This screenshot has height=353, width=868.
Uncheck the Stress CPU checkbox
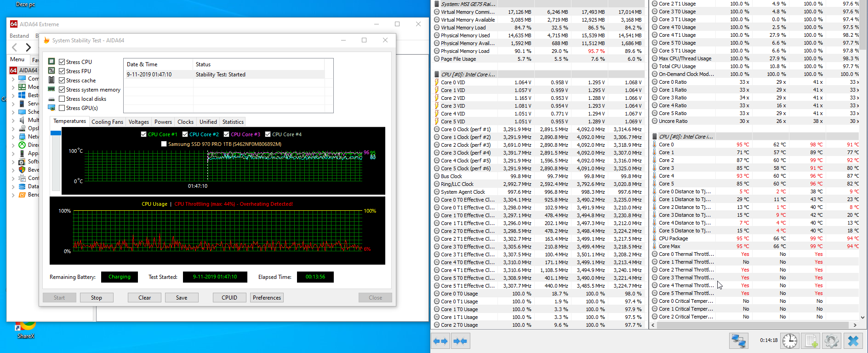point(62,62)
